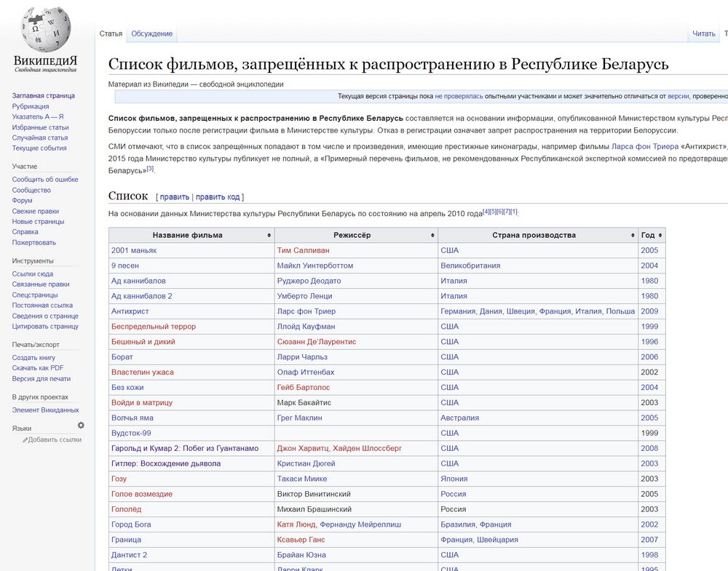The image size is (728, 571).
Task: Open Сообщество in the sidebar
Action: [x=31, y=190]
